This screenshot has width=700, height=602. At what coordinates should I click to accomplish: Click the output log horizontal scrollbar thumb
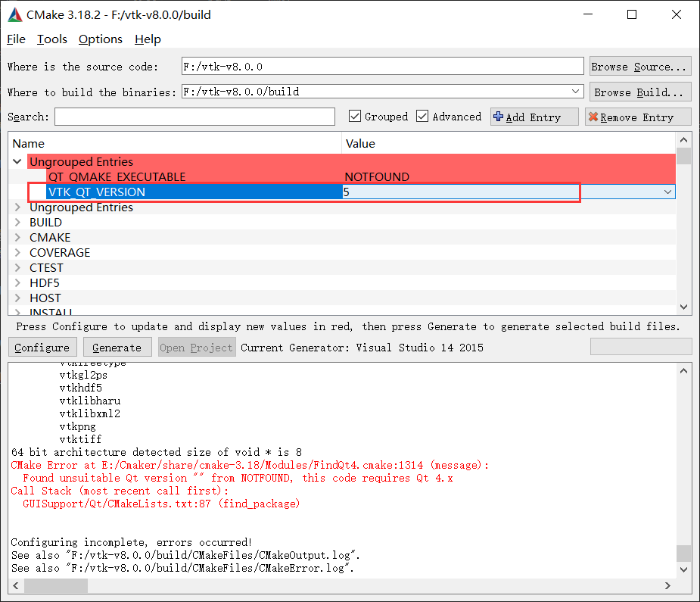click(56, 585)
